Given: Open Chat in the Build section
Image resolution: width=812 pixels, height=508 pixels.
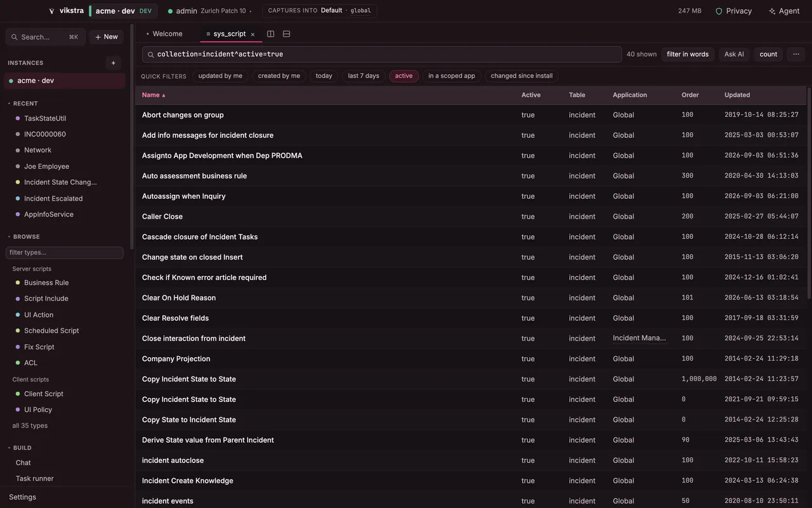Looking at the screenshot, I should pos(23,463).
